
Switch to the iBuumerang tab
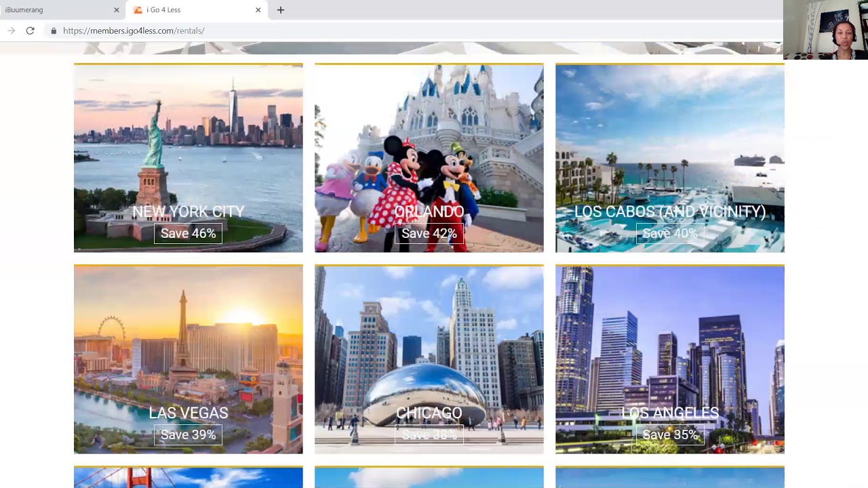click(62, 10)
